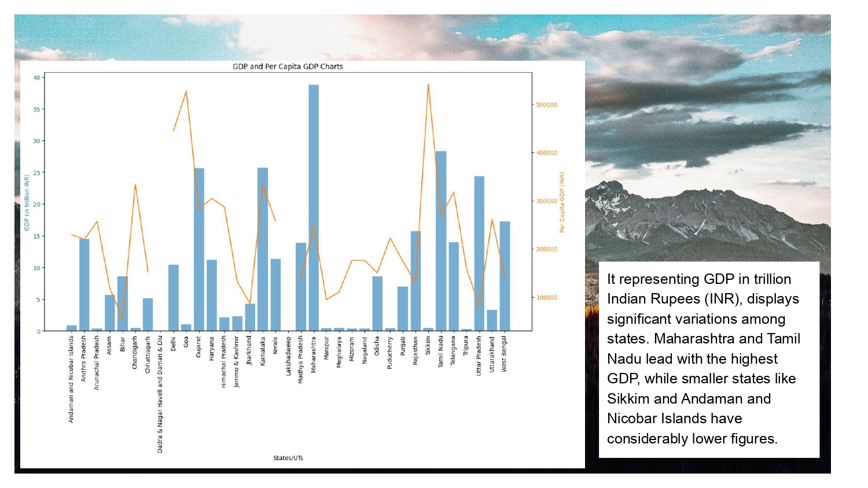Click the Karnataka GDP bar
Viewport: 868px width, 488px height.
pyautogui.click(x=263, y=249)
